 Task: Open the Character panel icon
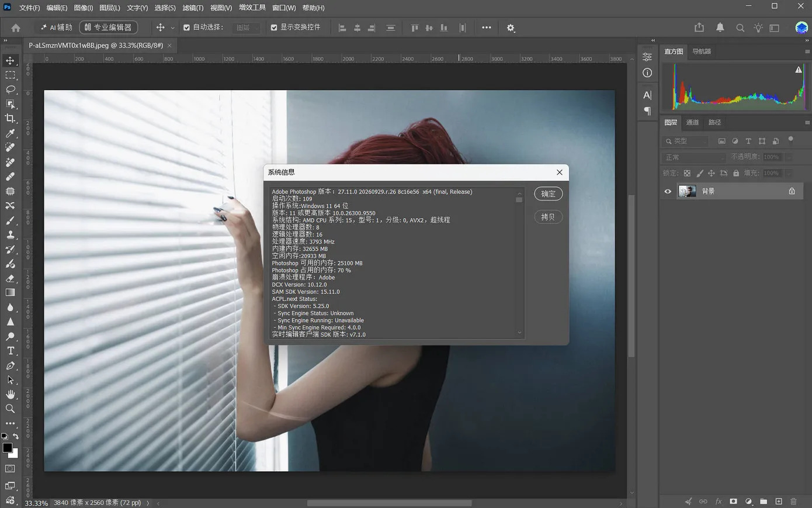[647, 95]
